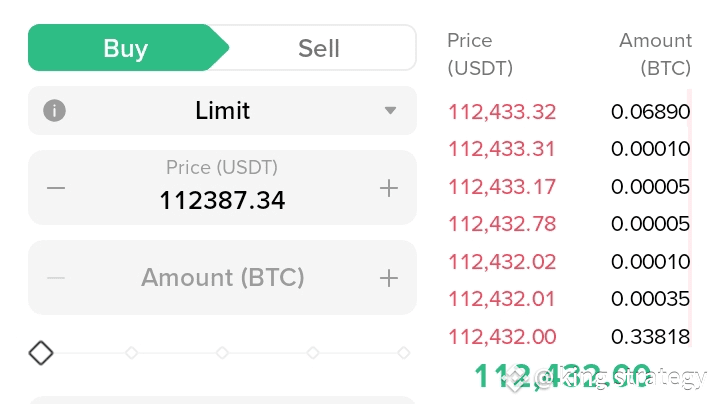Viewport: 720px width, 404px height.
Task: Decrease BTC amount with minus icon
Action: (56, 278)
